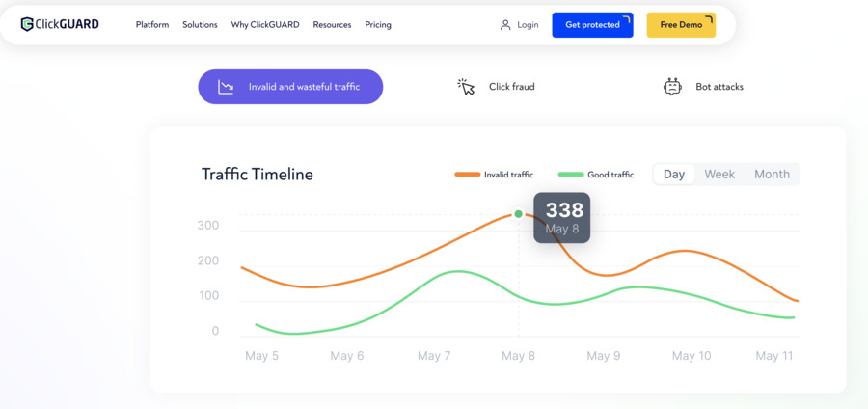Open the Solutions menu
868x409 pixels.
200,25
